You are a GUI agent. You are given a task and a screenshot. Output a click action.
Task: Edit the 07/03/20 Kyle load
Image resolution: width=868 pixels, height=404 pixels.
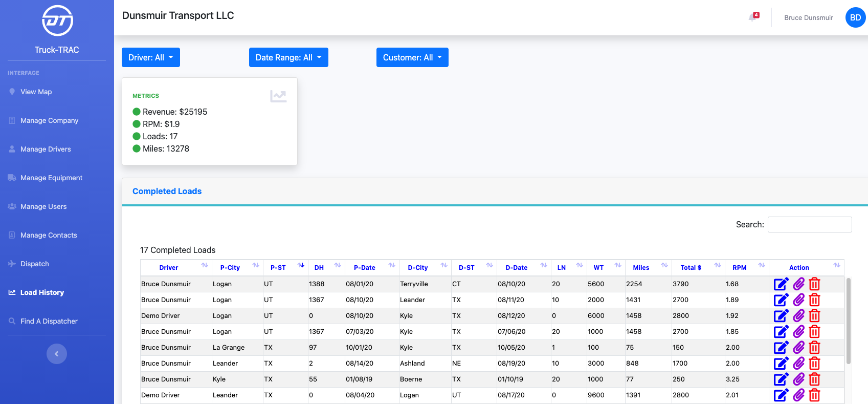point(781,331)
